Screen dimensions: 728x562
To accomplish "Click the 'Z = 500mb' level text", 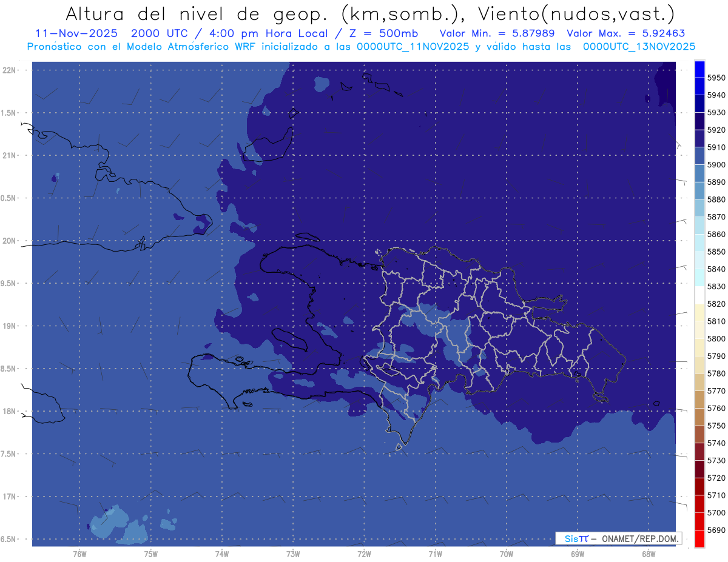I will (x=383, y=33).
